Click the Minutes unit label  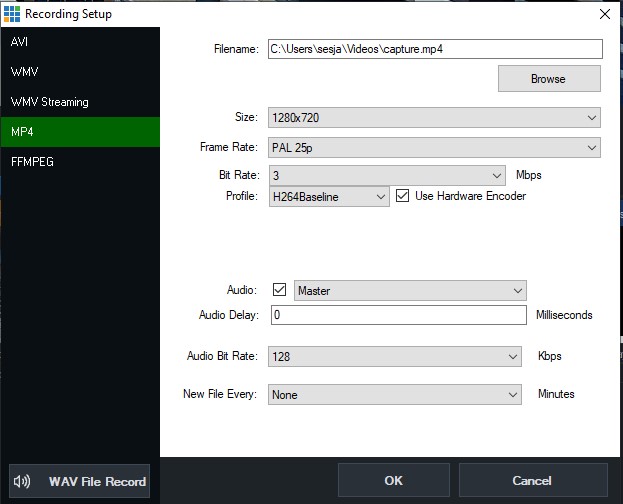(556, 394)
